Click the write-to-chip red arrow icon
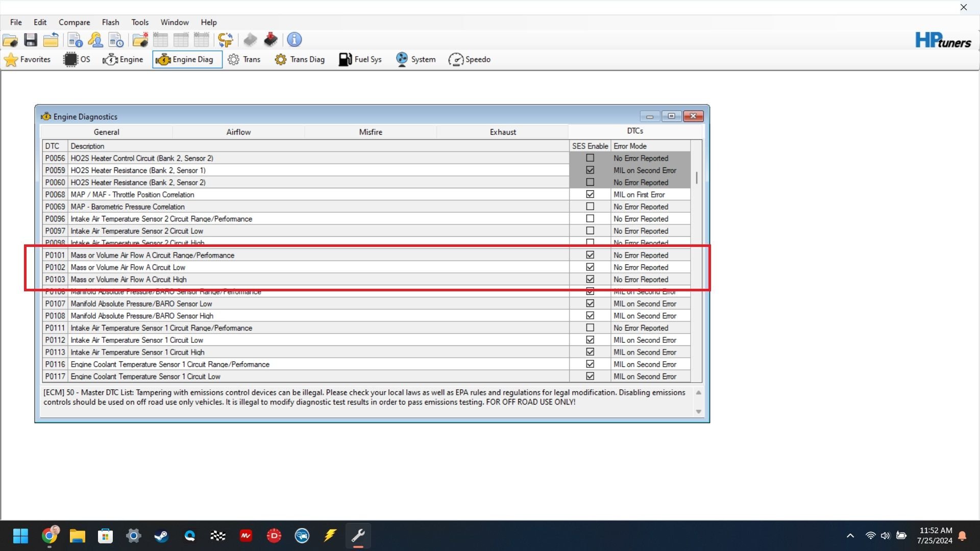This screenshot has width=980, height=551. point(271,40)
